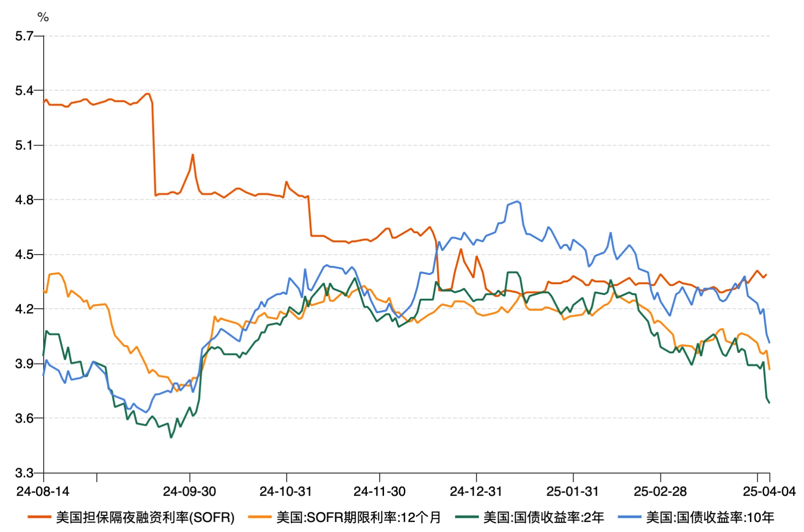
Task: Select the 24-08-14 x-axis date label
Action: pyautogui.click(x=43, y=491)
